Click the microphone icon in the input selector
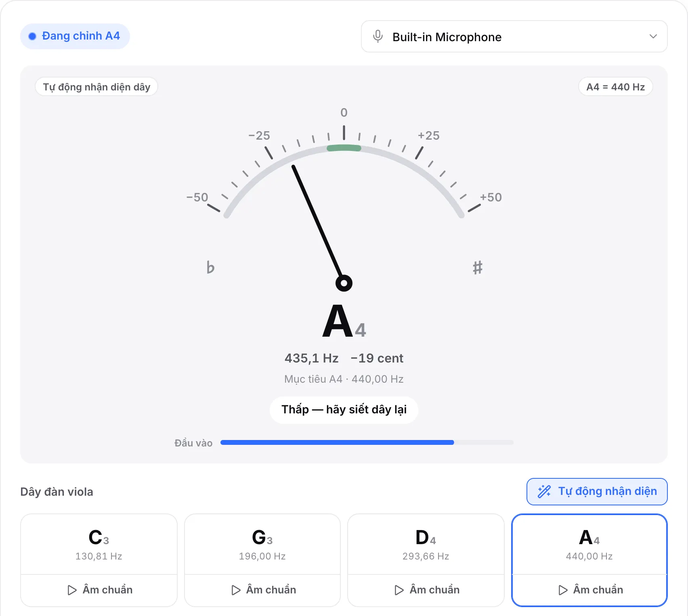688x616 pixels. coord(378,36)
